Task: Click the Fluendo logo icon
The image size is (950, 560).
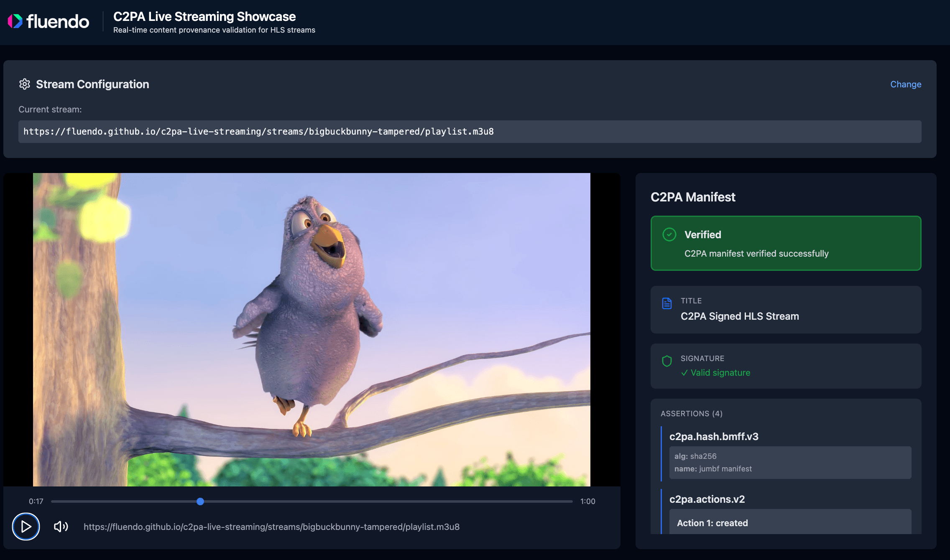Action: 15,21
